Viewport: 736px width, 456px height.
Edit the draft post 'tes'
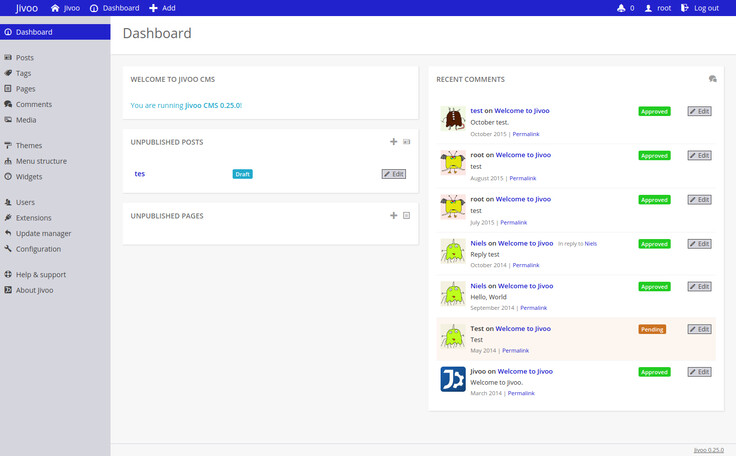click(x=394, y=174)
